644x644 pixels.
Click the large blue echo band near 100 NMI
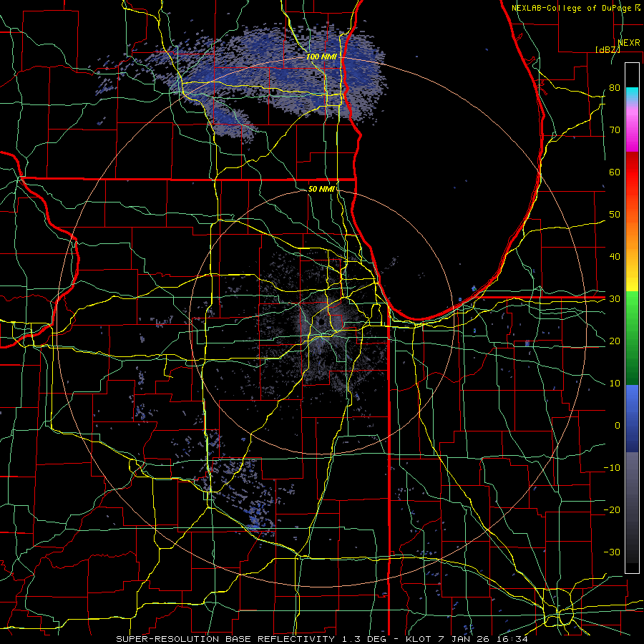tap(271, 78)
